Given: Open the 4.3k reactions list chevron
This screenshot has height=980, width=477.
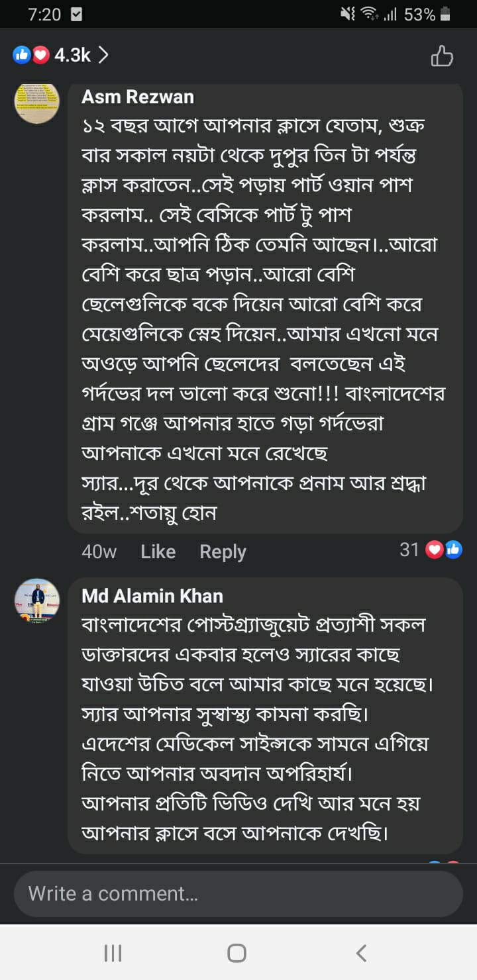Looking at the screenshot, I should (x=103, y=56).
